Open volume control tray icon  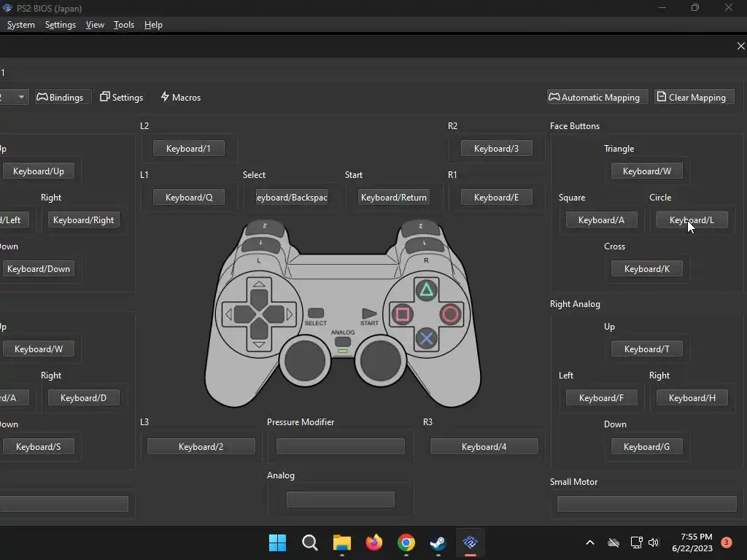pyautogui.click(x=653, y=542)
